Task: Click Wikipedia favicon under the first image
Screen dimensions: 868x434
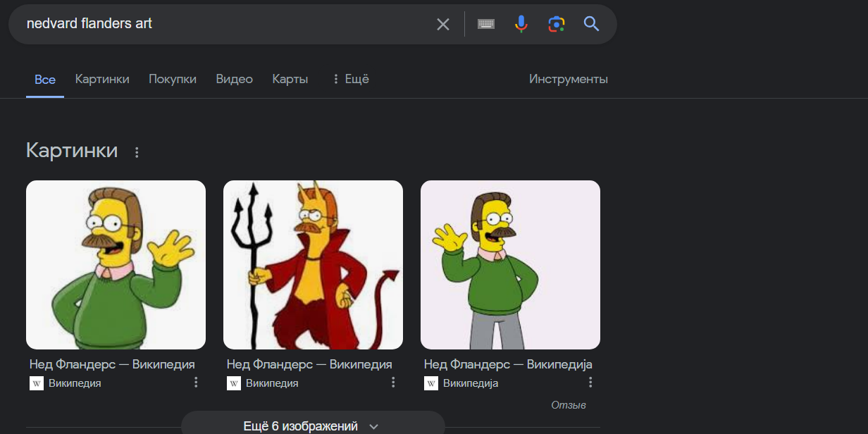Action: click(x=37, y=383)
